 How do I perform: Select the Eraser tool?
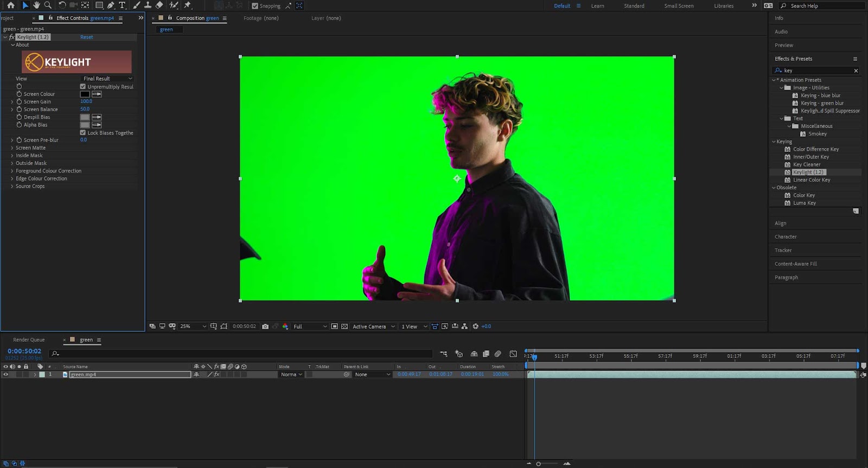(x=159, y=5)
